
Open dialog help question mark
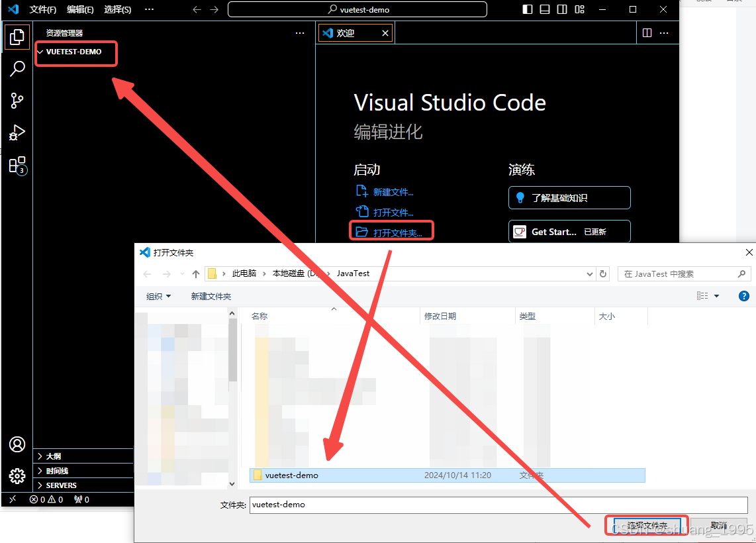pyautogui.click(x=744, y=296)
